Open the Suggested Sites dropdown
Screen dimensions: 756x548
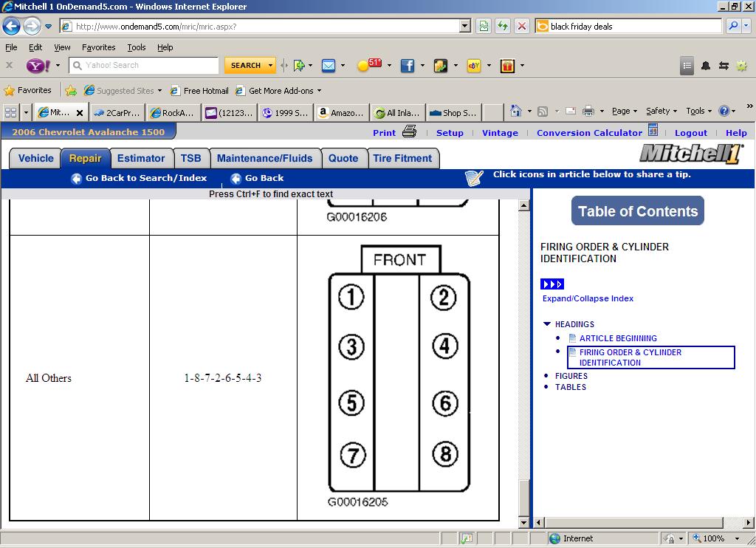click(159, 91)
